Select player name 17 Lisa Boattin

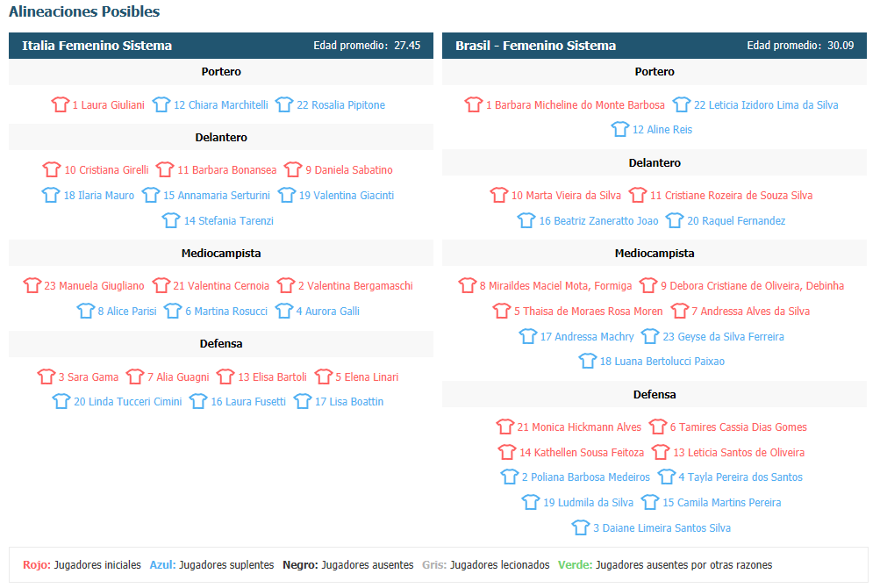click(x=349, y=402)
